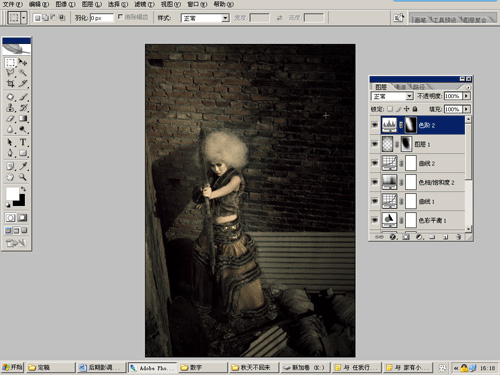Switch to Quick Mask mode
Image resolution: width=500 pixels, height=375 pixels.
pyautogui.click(x=22, y=218)
